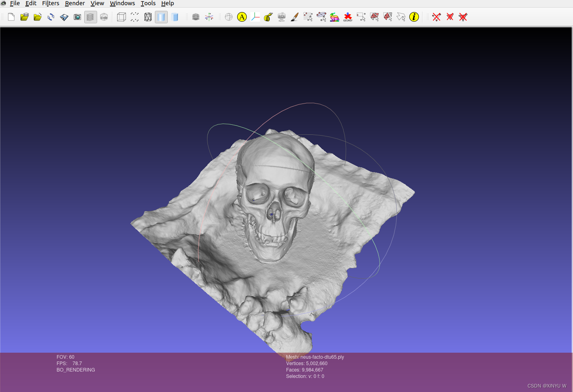Viewport: 573px width, 392px height.
Task: Open the File menu
Action: (x=15, y=3)
